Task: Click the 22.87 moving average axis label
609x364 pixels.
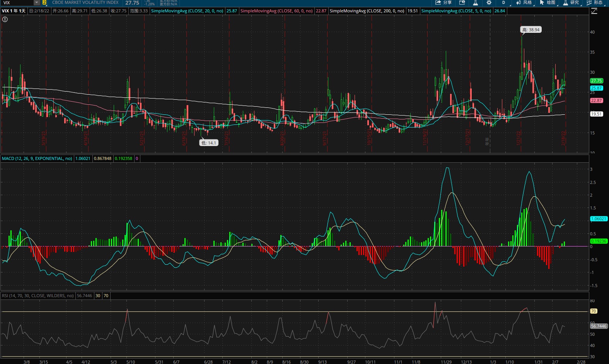Action: [x=596, y=100]
